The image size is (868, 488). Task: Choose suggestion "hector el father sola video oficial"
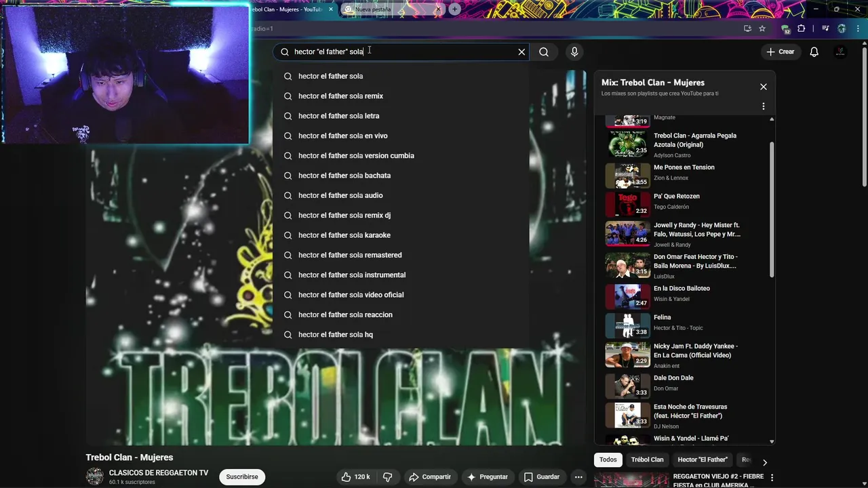401,295
